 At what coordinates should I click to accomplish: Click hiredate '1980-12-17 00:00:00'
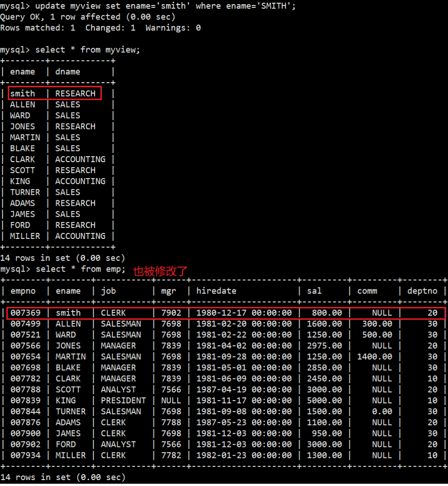[244, 313]
